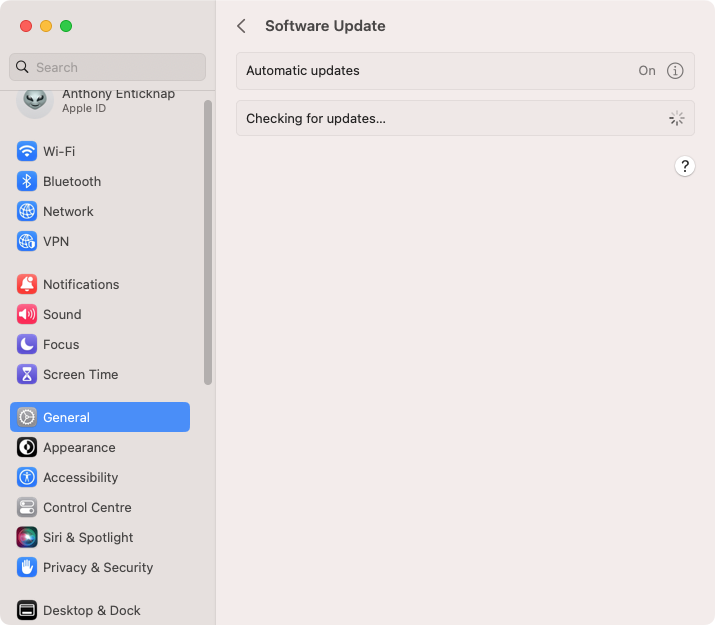Click the Search field

pyautogui.click(x=107, y=67)
